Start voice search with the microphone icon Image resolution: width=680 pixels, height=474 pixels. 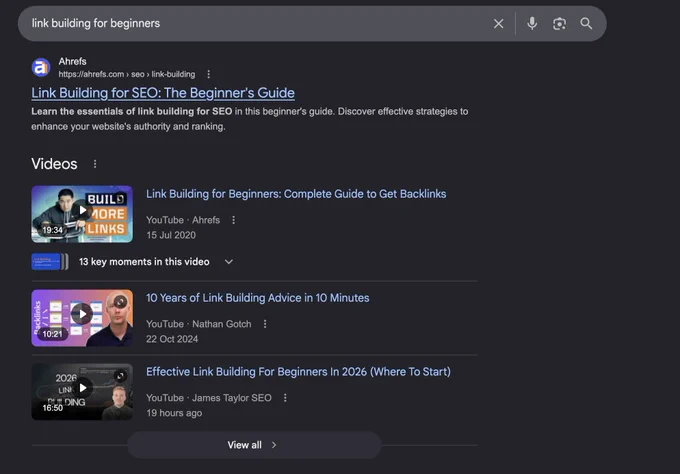532,23
